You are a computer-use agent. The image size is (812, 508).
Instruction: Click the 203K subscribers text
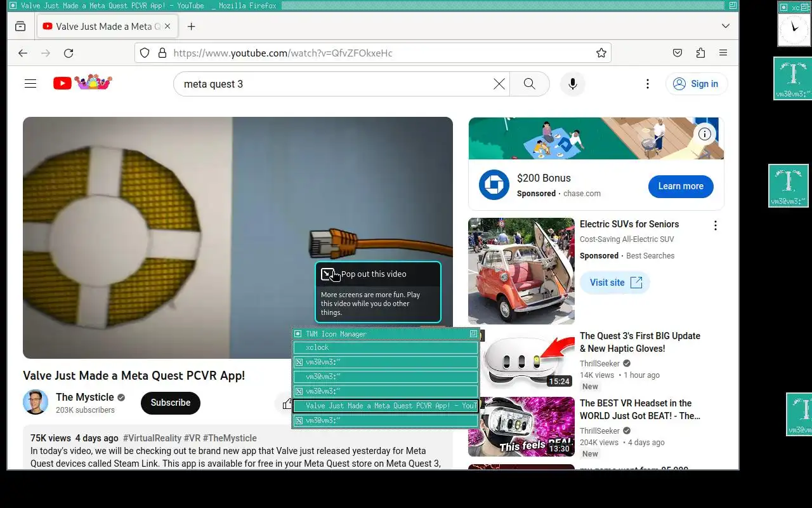tap(85, 410)
